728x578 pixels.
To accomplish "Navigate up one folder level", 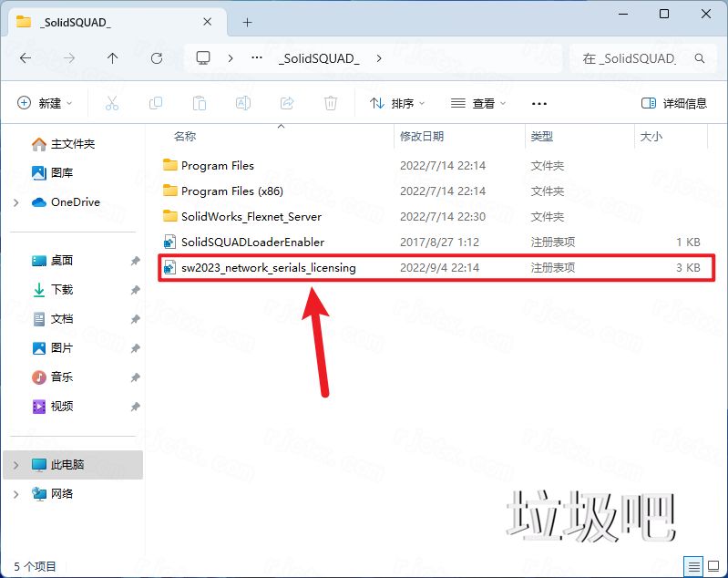I will pos(112,58).
